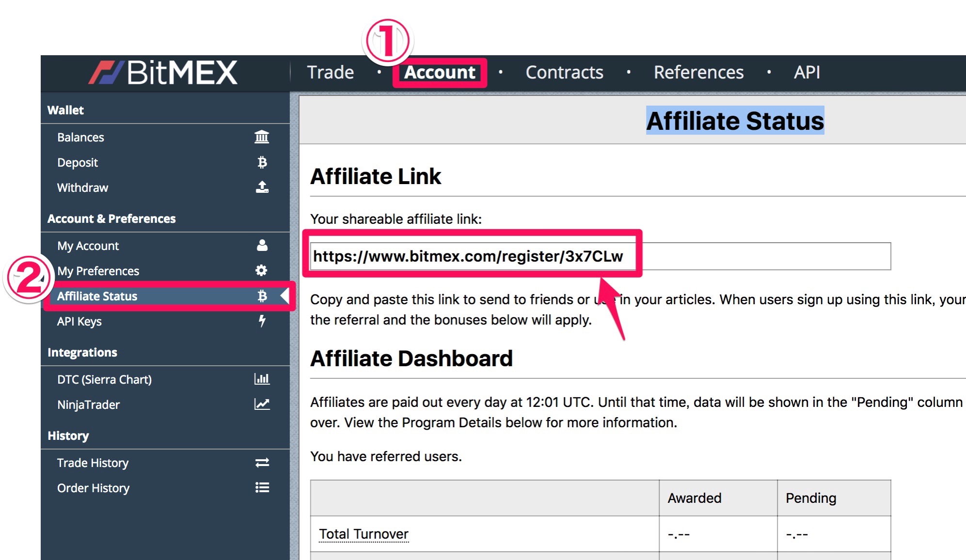Select Affiliate Status in the sidebar
Image resolution: width=966 pixels, height=560 pixels.
click(97, 296)
